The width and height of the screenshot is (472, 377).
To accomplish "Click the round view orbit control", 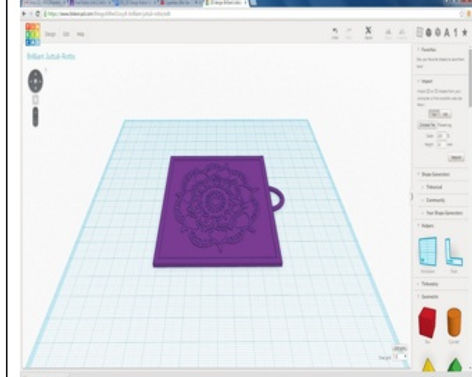I will 35,81.
